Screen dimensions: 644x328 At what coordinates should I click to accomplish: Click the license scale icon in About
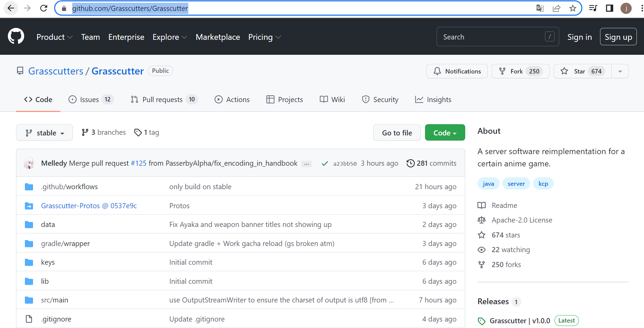[482, 220]
